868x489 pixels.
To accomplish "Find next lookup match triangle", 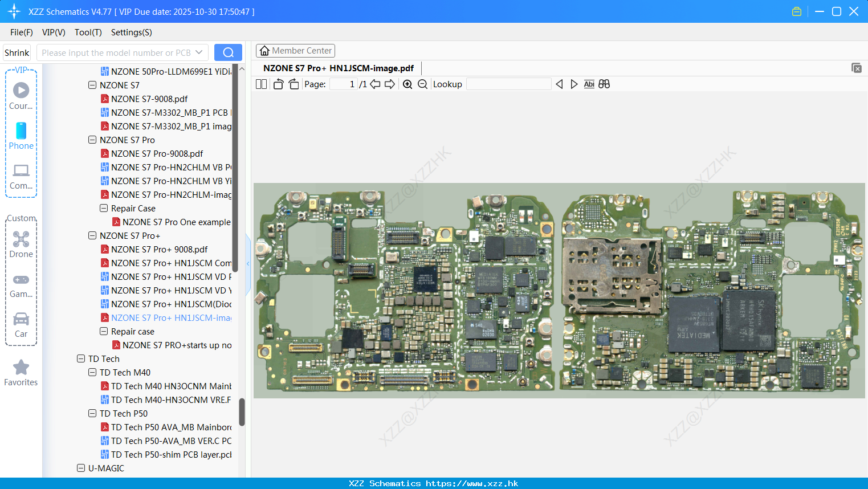I will pyautogui.click(x=574, y=84).
